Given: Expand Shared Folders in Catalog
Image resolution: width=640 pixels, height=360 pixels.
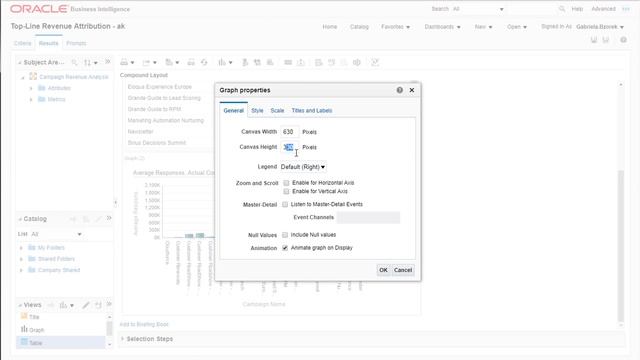Looking at the screenshot, I should coord(21,259).
